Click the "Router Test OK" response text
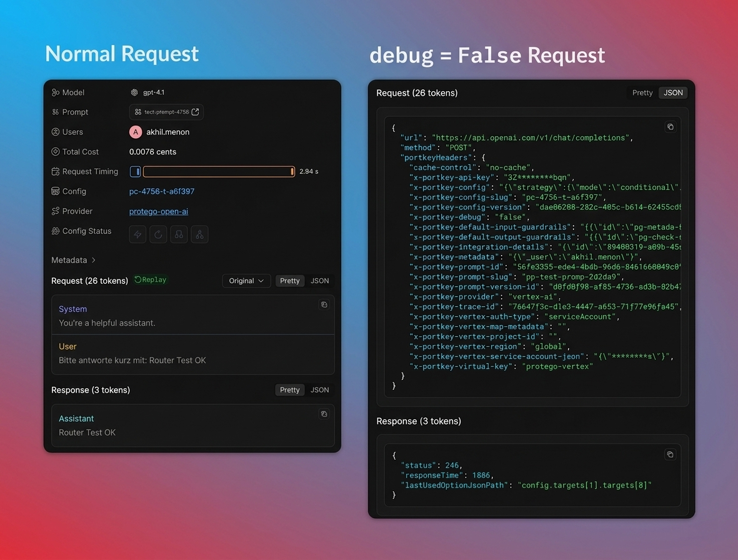The width and height of the screenshot is (738, 560). coord(87,432)
